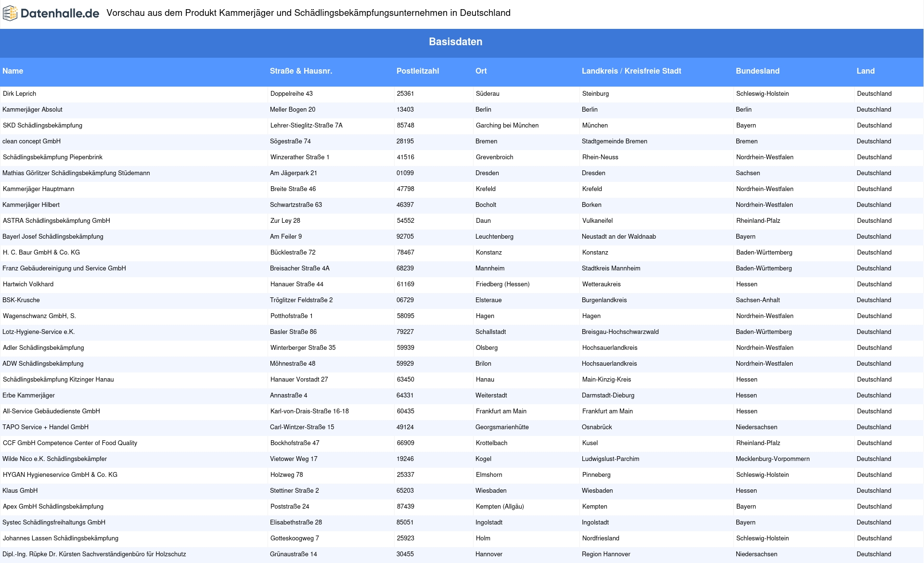Screen dimensions: 924x563
Task: Click Schädlingsbekämpfung Kitzinger Hanau entry
Action: pyautogui.click(x=58, y=380)
